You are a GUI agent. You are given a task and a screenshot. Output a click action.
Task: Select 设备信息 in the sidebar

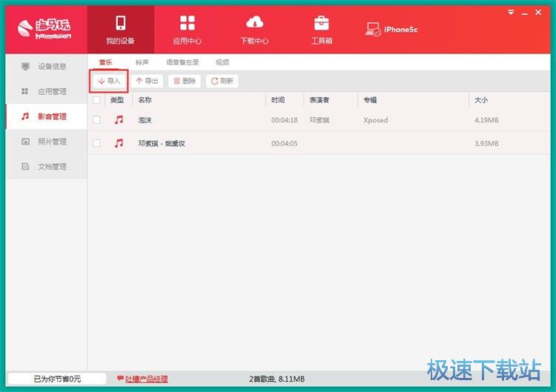47,66
